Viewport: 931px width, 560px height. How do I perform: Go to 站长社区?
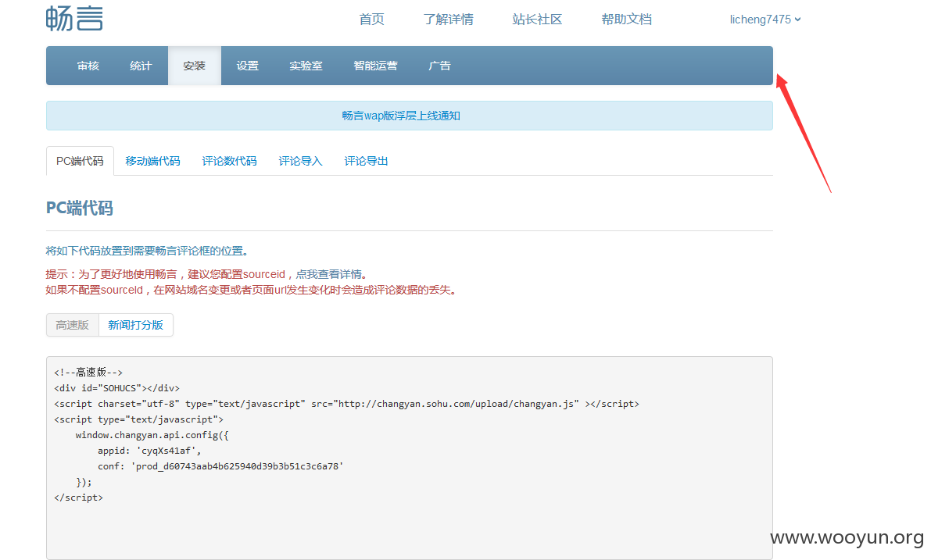click(x=537, y=20)
